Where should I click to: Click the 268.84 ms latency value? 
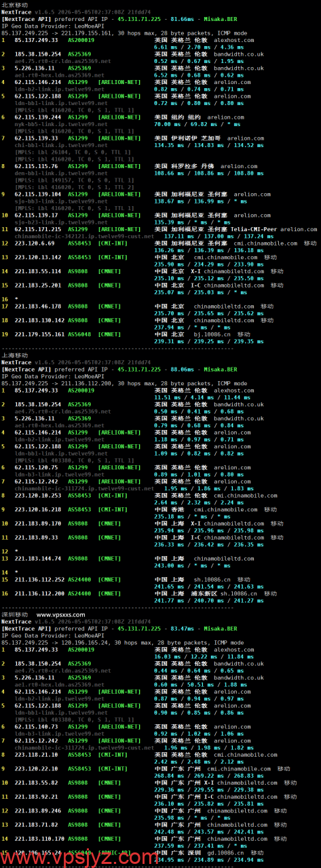tap(167, 776)
